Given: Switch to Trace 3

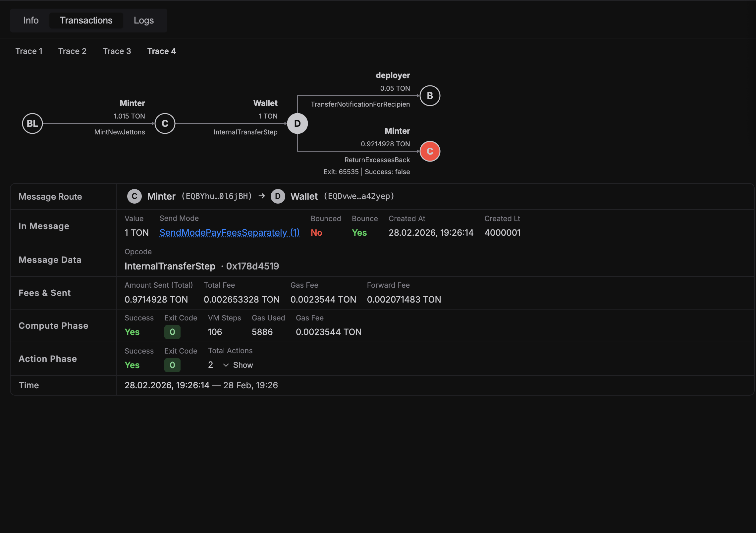Looking at the screenshot, I should (117, 51).
